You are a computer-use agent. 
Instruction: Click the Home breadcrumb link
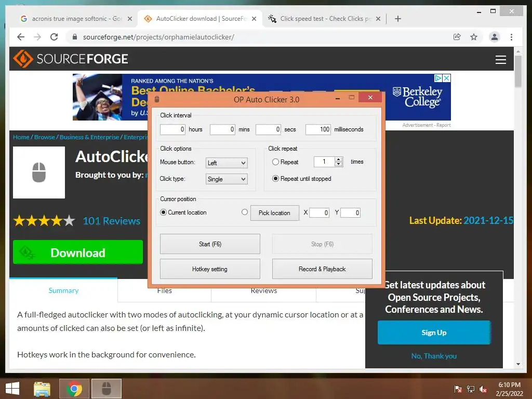tap(21, 137)
